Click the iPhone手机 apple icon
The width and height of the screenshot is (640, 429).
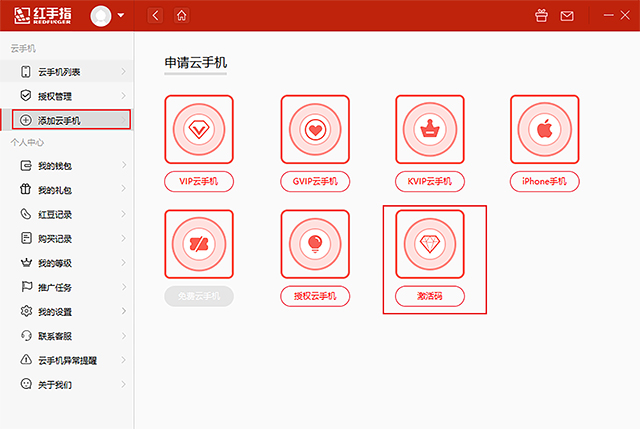pyautogui.click(x=545, y=129)
